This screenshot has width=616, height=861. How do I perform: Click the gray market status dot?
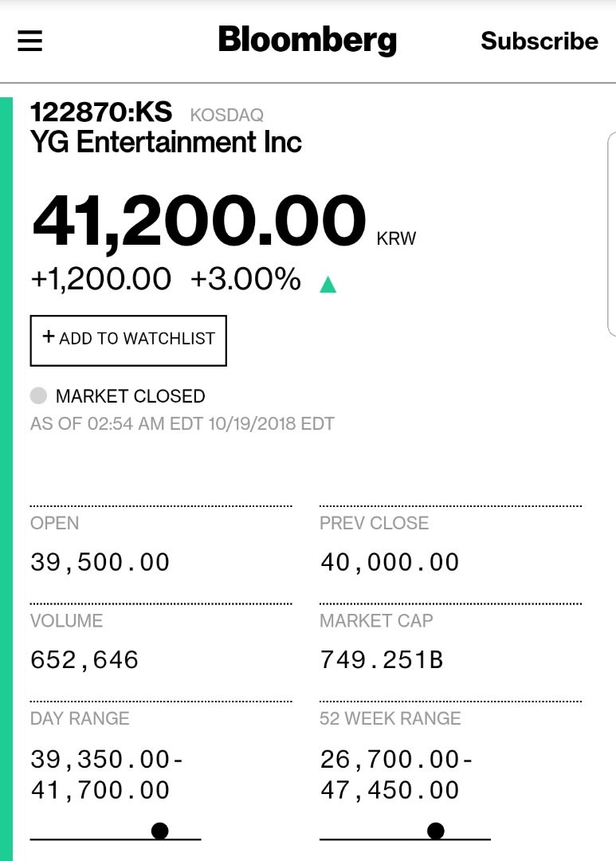point(38,395)
